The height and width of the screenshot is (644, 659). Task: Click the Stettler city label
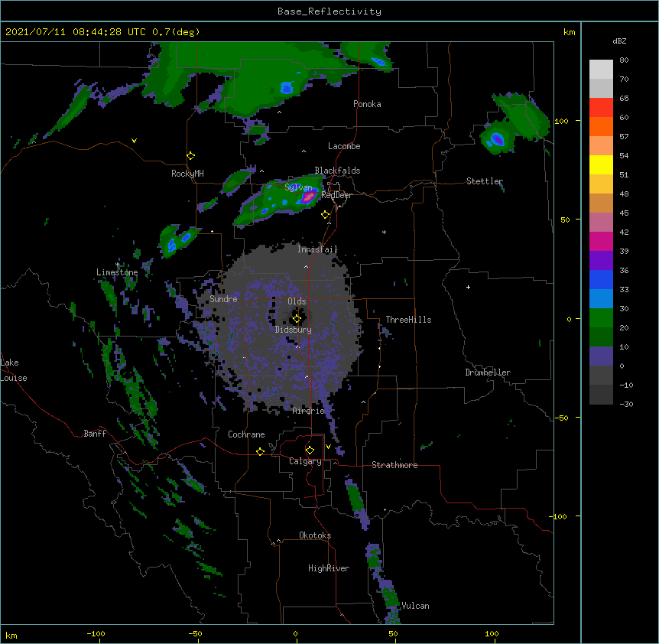pyautogui.click(x=485, y=181)
